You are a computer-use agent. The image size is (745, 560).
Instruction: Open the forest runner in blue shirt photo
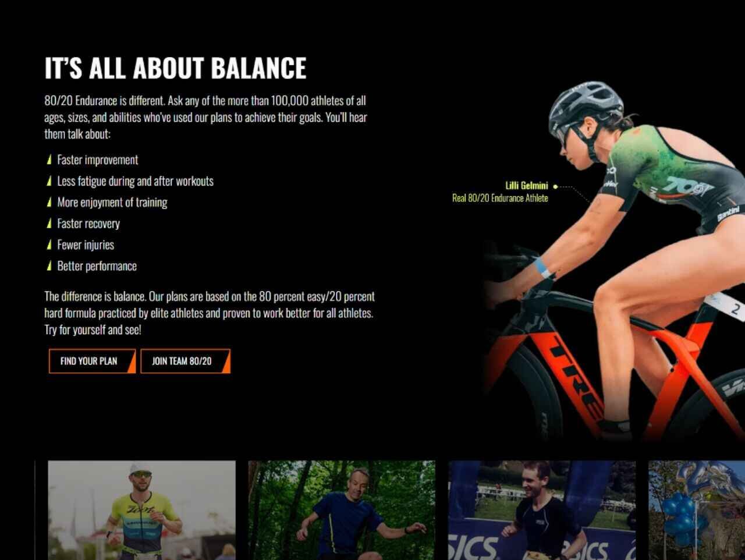click(x=342, y=510)
